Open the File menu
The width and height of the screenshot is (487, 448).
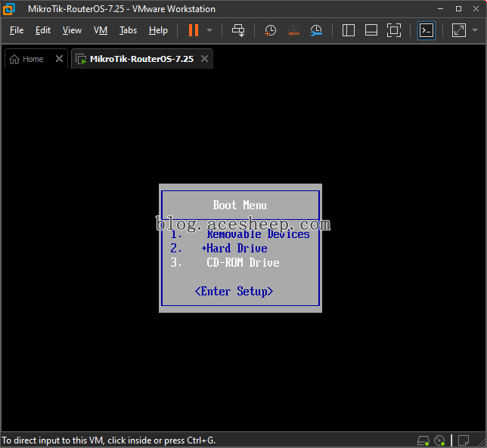17,30
